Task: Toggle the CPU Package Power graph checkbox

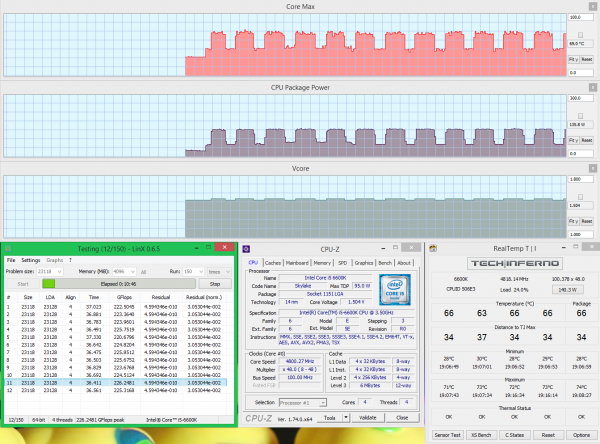Action: coord(580,116)
